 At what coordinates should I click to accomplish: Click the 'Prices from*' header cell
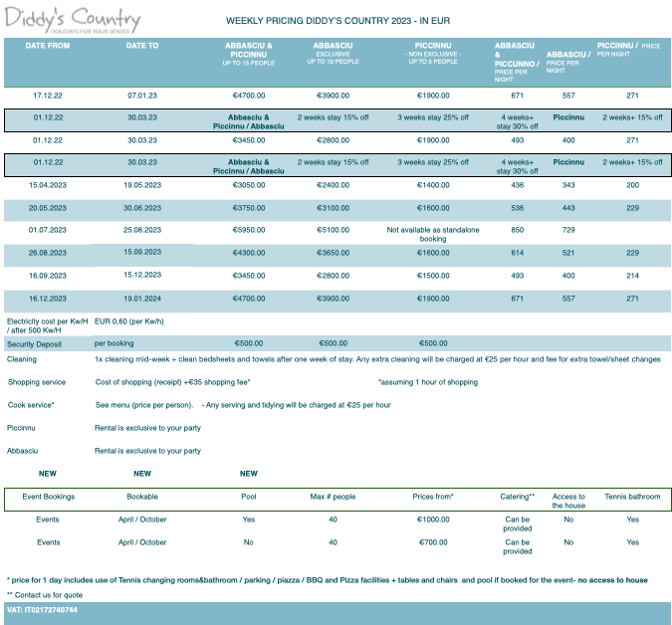point(433,497)
